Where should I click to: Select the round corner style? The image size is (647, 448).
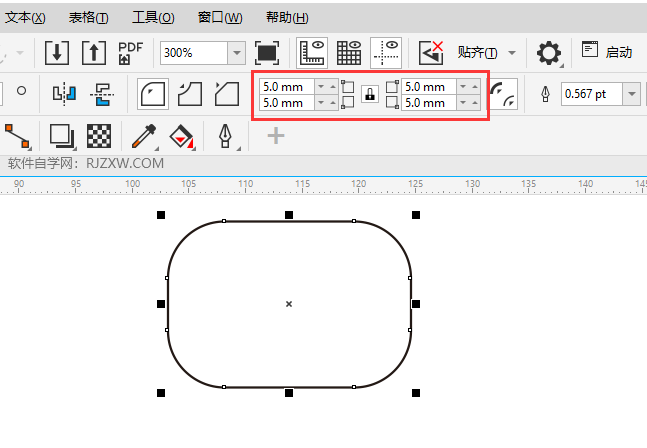[153, 94]
